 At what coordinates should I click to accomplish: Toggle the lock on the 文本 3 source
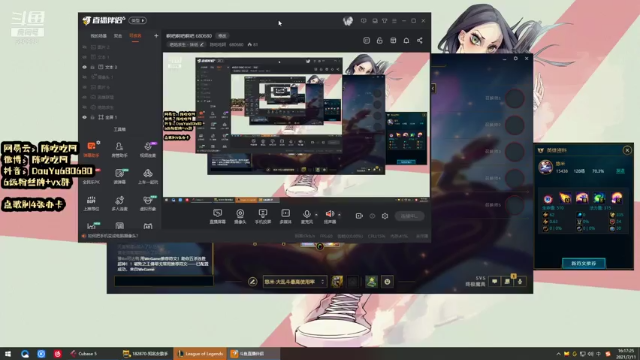(x=93, y=67)
